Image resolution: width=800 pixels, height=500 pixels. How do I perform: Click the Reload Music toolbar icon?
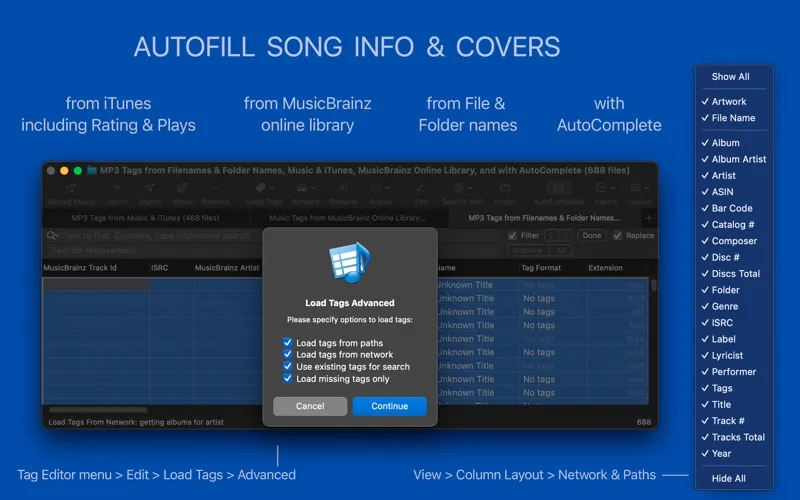tap(71, 188)
